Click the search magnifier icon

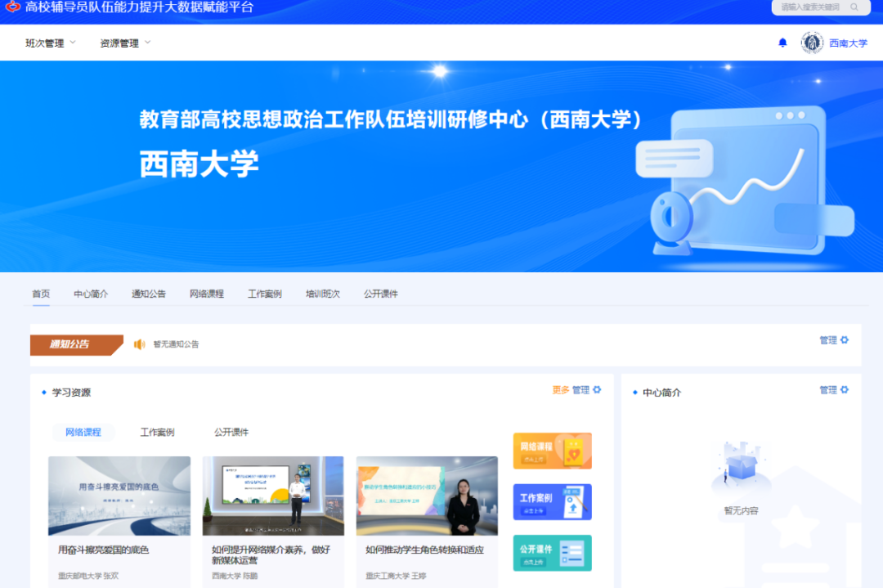[854, 7]
